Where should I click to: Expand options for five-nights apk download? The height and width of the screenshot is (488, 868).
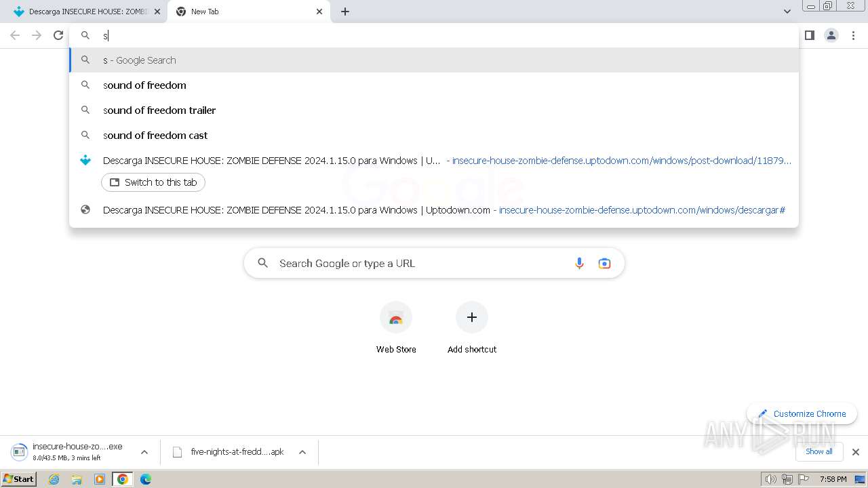pos(302,452)
